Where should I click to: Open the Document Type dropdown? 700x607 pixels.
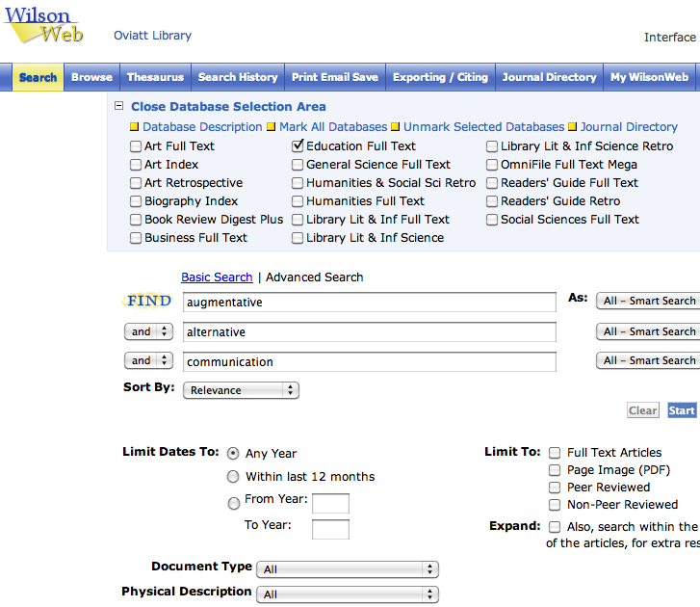(348, 569)
